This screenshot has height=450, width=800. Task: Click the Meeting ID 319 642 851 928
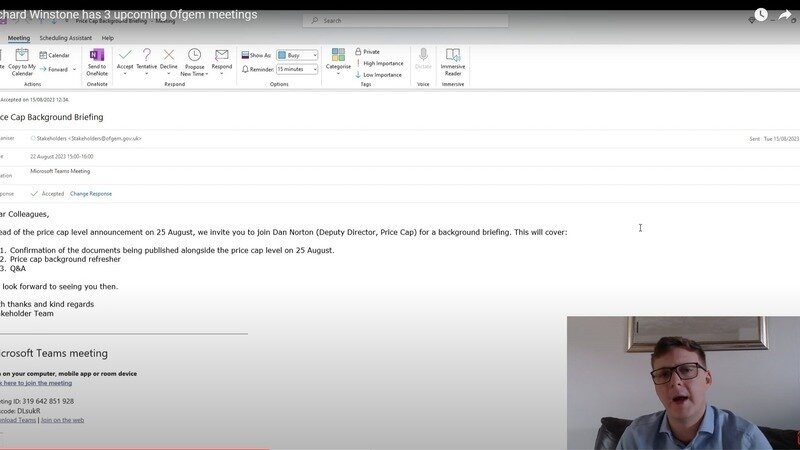(x=37, y=401)
